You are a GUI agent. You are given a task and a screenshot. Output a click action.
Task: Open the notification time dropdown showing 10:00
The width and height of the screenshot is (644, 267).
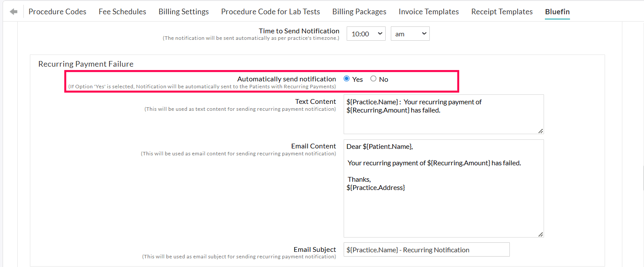coord(366,33)
